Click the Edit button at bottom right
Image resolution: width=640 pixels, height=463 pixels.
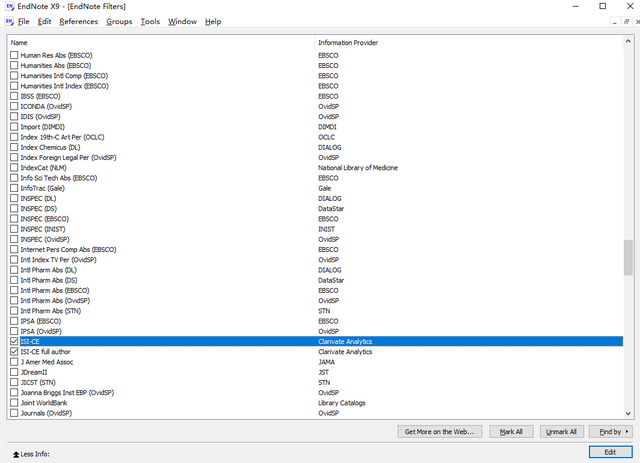coord(610,452)
